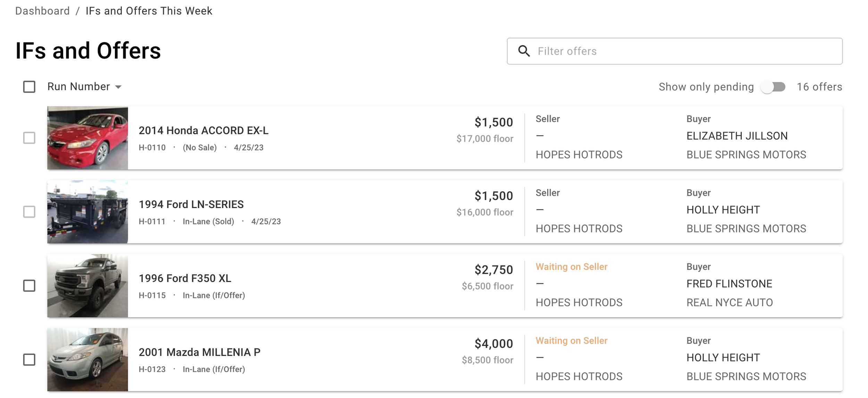
Task: Click Waiting on Seller for Ford F350
Action: [571, 267]
